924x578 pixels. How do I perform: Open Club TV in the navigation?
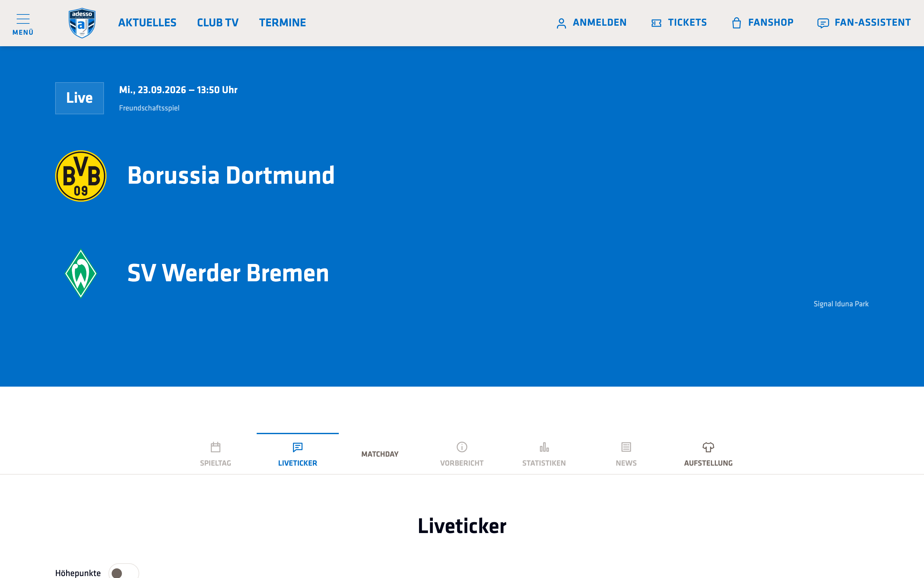(218, 22)
